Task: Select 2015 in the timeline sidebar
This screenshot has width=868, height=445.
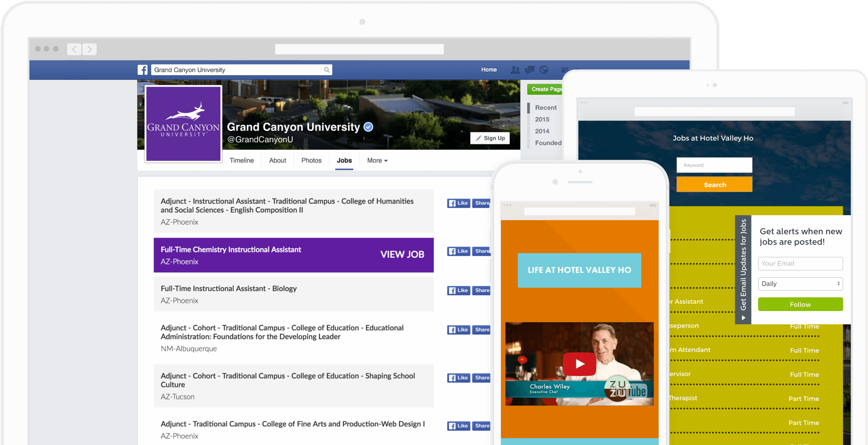Action: point(542,120)
